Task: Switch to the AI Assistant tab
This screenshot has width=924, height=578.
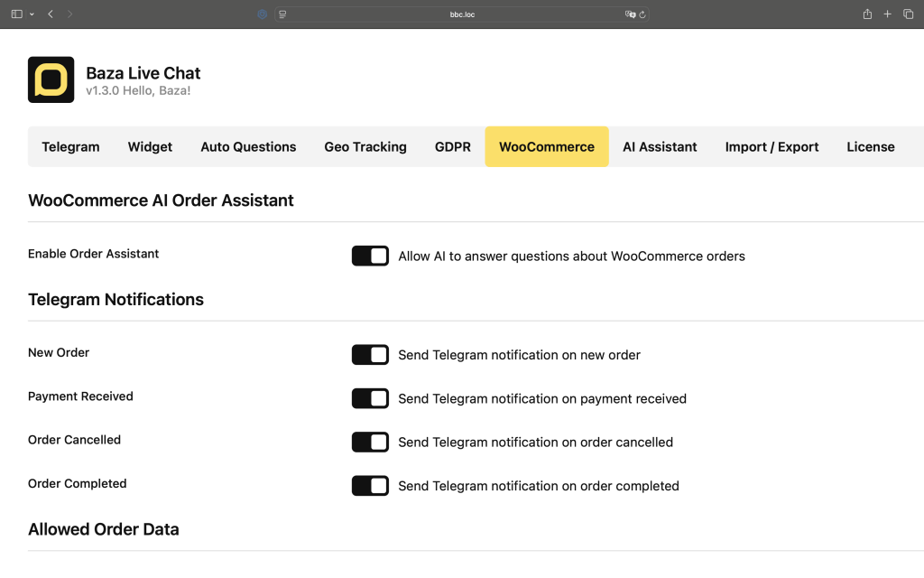Action: pyautogui.click(x=660, y=147)
